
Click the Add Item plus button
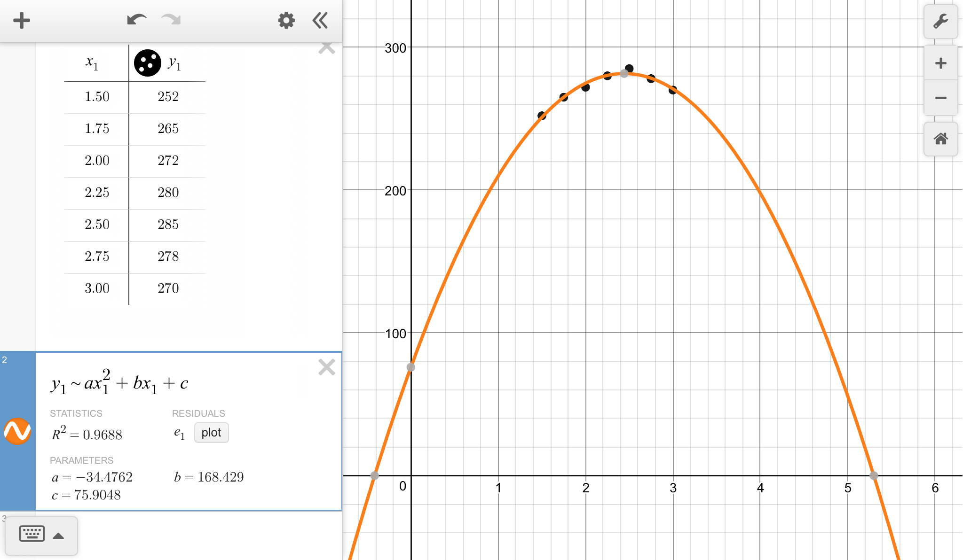[x=22, y=21]
